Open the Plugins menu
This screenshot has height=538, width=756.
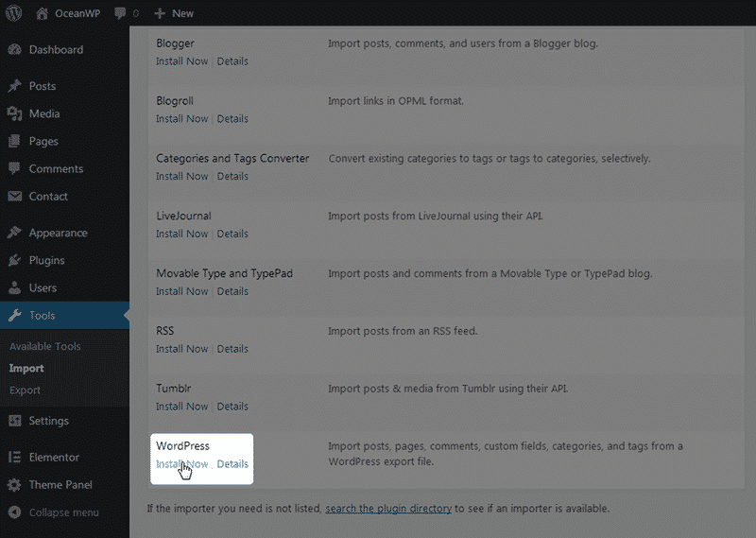tap(46, 261)
